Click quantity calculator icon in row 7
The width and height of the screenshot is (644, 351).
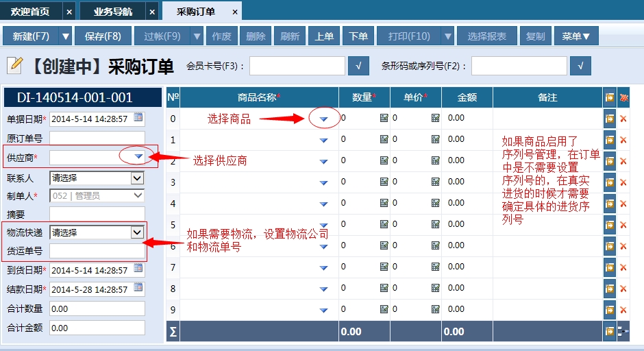click(384, 267)
